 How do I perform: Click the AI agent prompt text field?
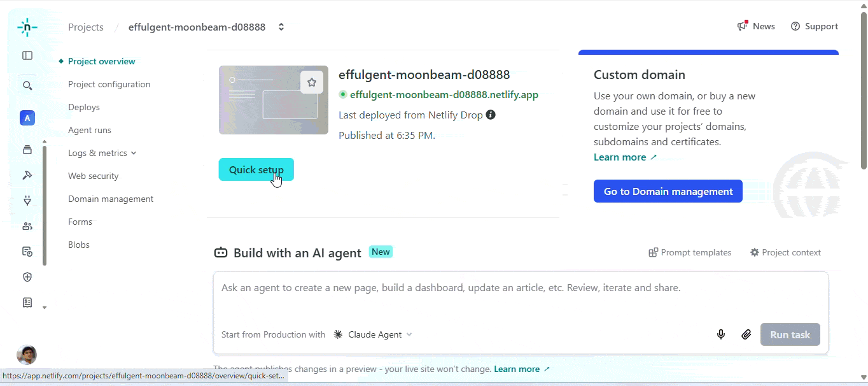[520, 296]
